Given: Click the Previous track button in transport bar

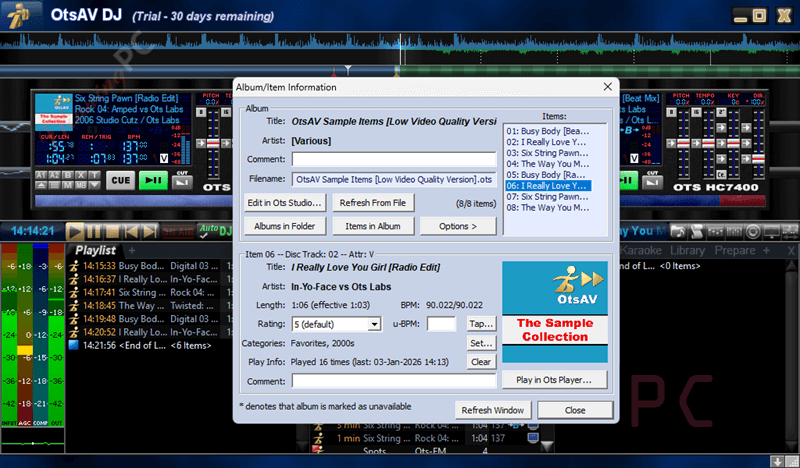Looking at the screenshot, I should click(131, 232).
